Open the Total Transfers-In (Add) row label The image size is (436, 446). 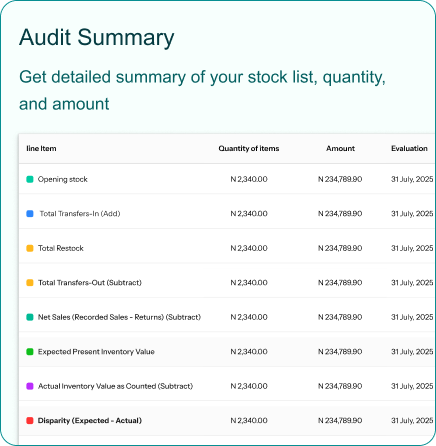tap(80, 214)
